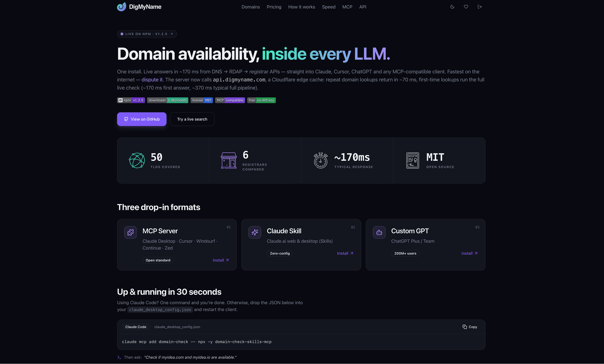The image size is (604, 364).
Task: Click the free no API key badge
Action: coord(261,100)
